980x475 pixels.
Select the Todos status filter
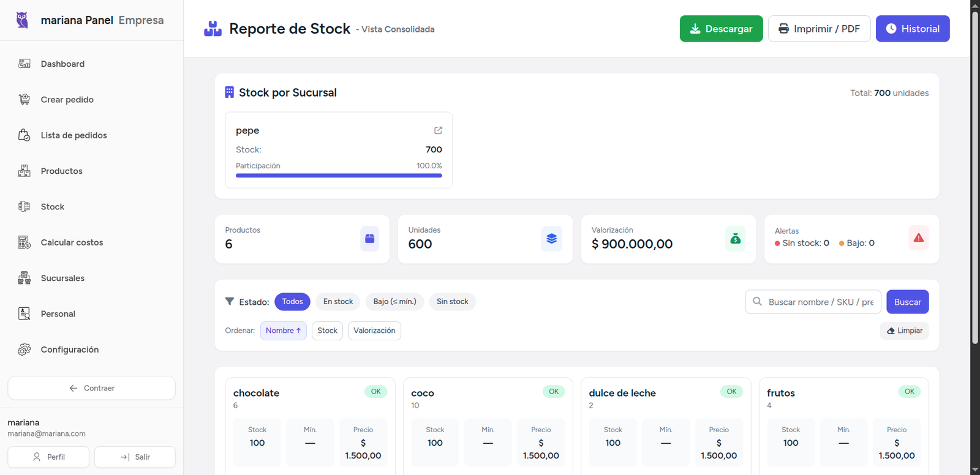coord(292,302)
